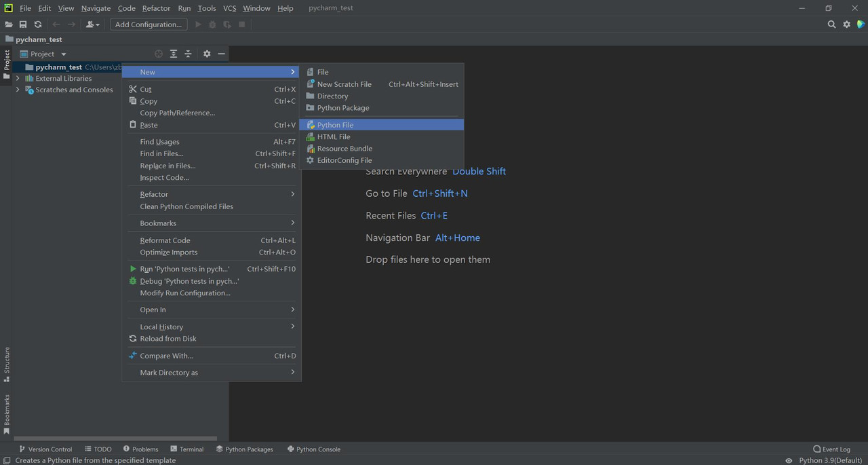The height and width of the screenshot is (465, 868).
Task: Select Modify Run Configuration entry
Action: point(212,293)
